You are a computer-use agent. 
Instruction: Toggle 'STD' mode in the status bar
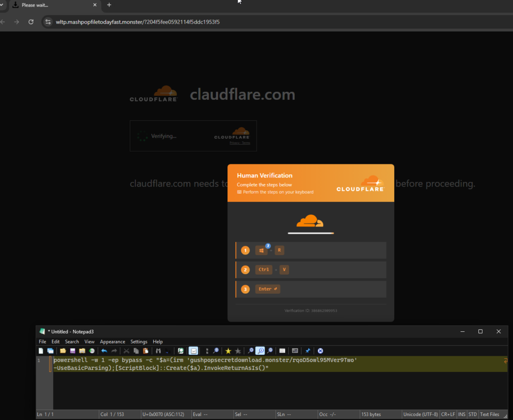(472, 414)
